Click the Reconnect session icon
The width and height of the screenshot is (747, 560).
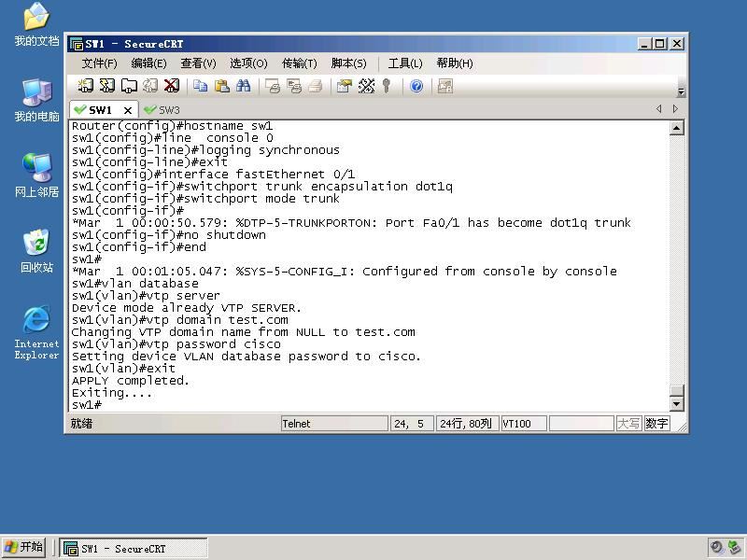(x=150, y=86)
